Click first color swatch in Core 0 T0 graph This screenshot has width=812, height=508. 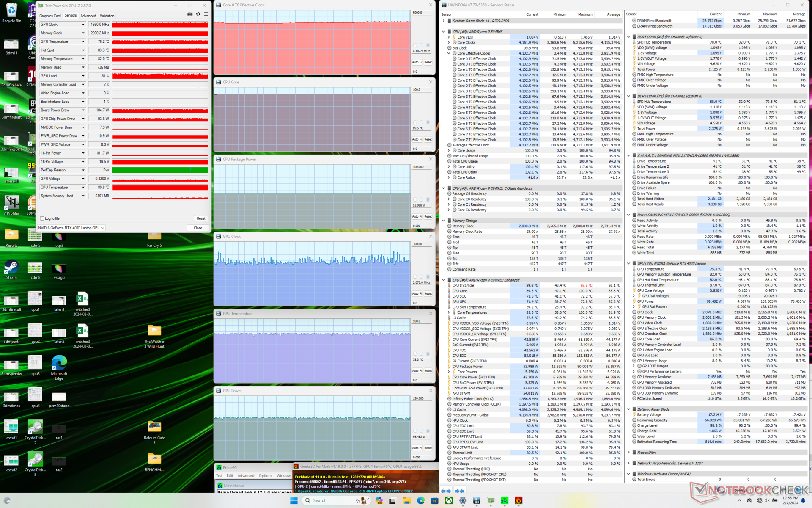pyautogui.click(x=415, y=45)
